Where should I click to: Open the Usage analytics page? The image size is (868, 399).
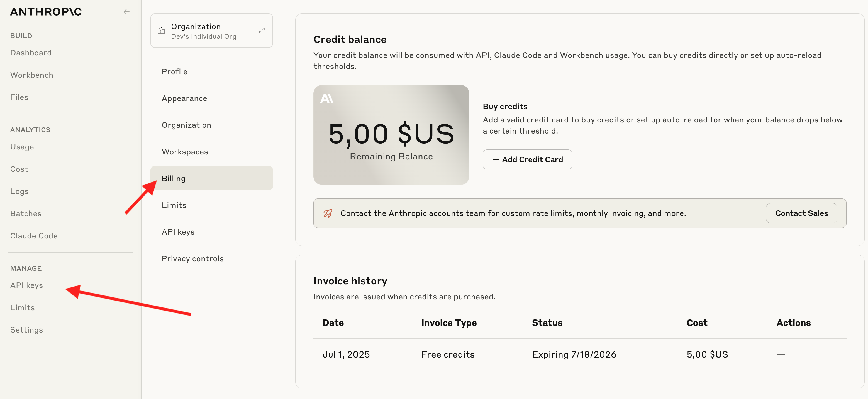pos(22,147)
